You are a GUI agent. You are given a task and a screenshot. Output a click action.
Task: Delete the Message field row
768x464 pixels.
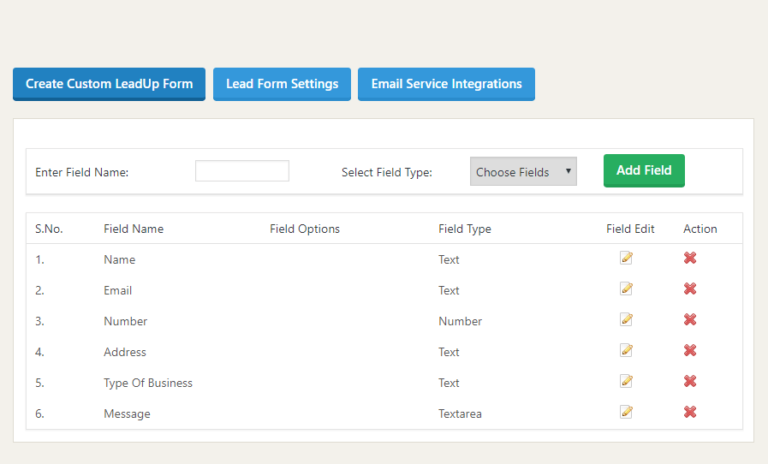coord(690,412)
